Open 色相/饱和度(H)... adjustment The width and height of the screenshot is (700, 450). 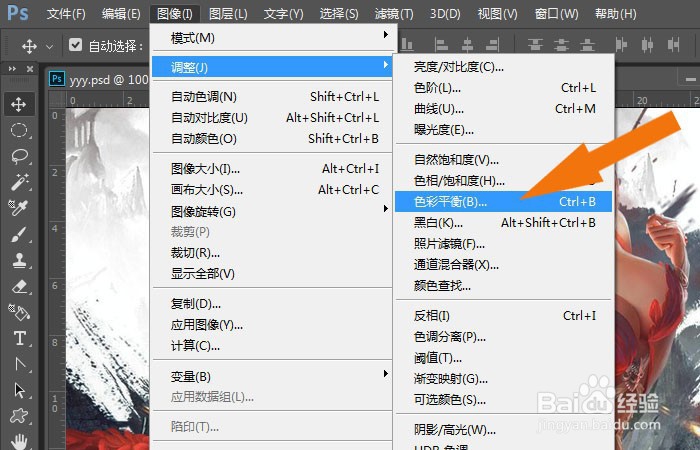(x=503, y=180)
